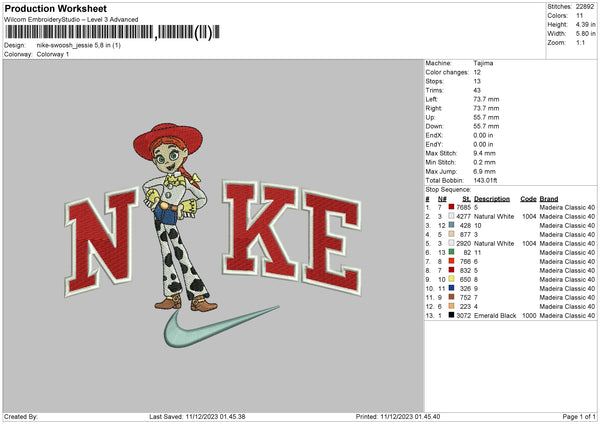Viewport: 600px width, 424px height.
Task: Click the N# column header
Action: [442, 199]
